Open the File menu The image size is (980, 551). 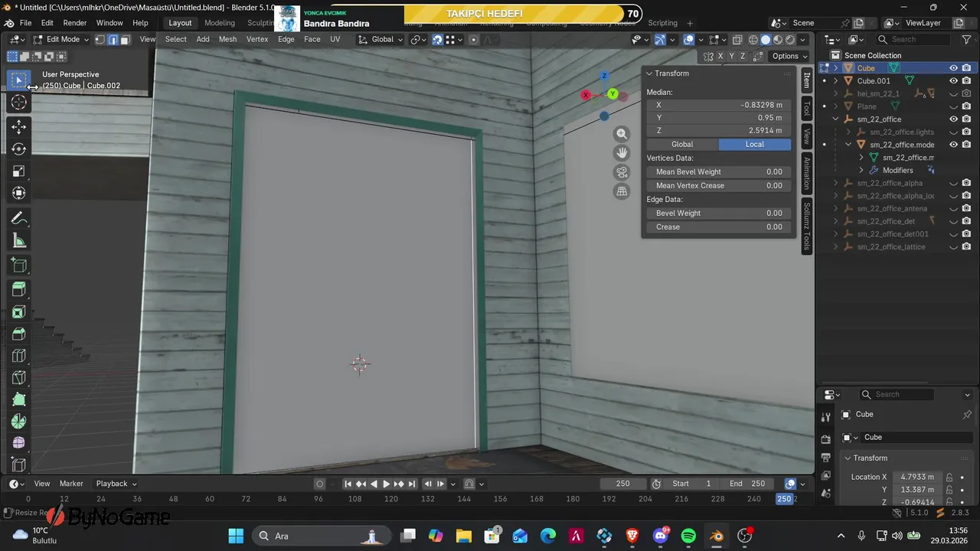25,23
